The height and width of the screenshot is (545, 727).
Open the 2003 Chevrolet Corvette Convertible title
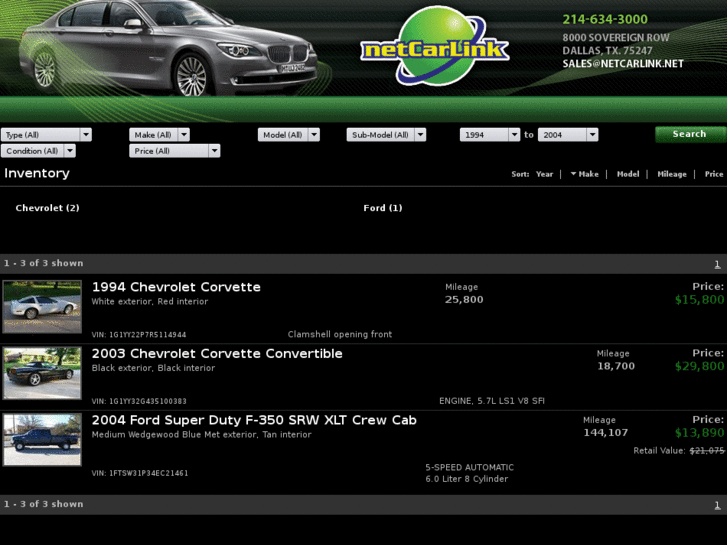pyautogui.click(x=217, y=353)
